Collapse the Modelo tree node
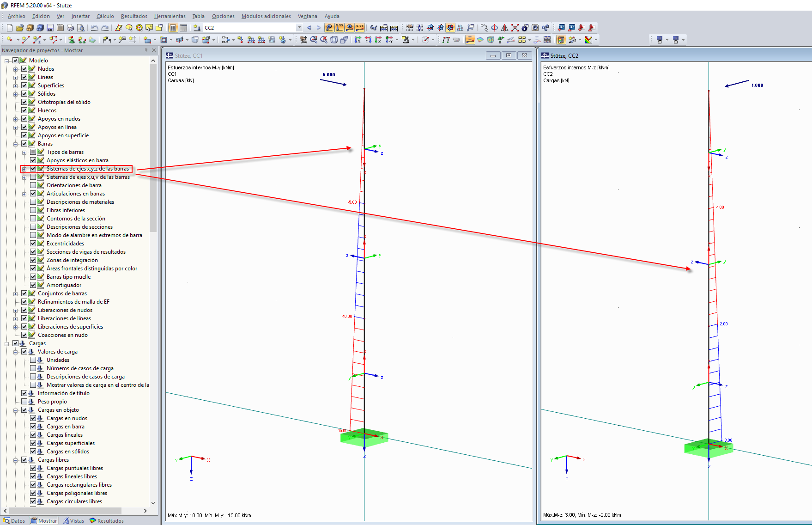Screen dimensions: 812x525 click(x=7, y=61)
